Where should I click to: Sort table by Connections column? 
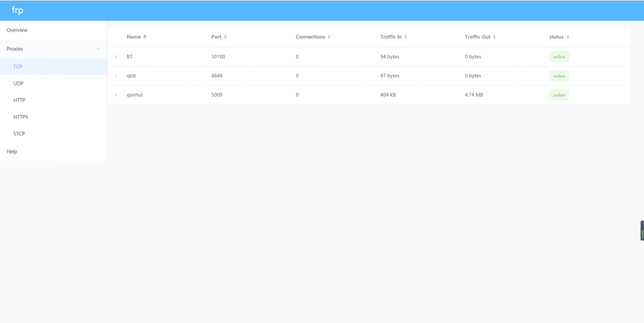point(329,37)
